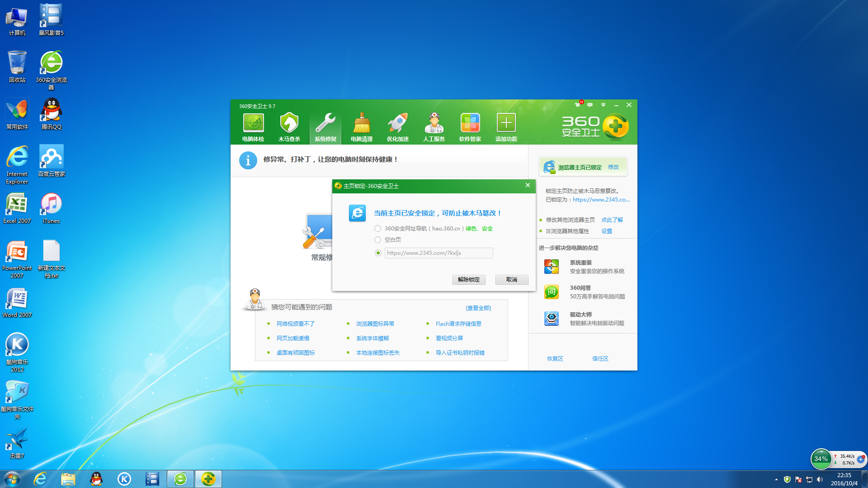Click 取消 (Cancel) button
The width and height of the screenshot is (868, 488).
[511, 279]
